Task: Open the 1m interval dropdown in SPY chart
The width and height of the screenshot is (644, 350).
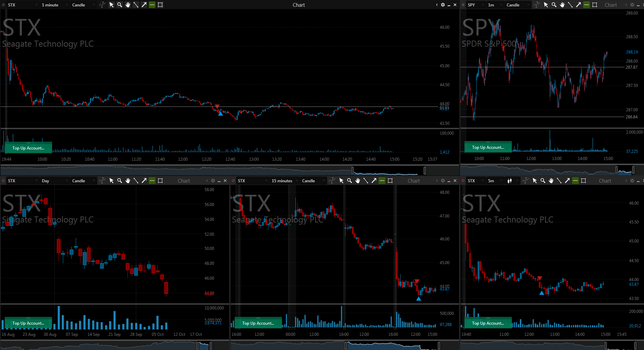Action: [x=495, y=5]
